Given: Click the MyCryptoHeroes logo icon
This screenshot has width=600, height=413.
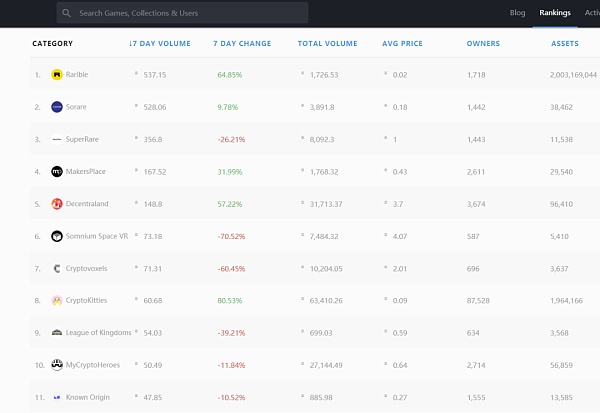Looking at the screenshot, I should (57, 365).
